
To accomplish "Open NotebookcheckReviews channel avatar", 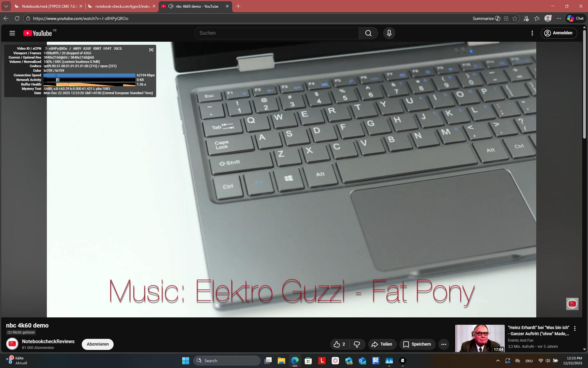I will (x=12, y=344).
